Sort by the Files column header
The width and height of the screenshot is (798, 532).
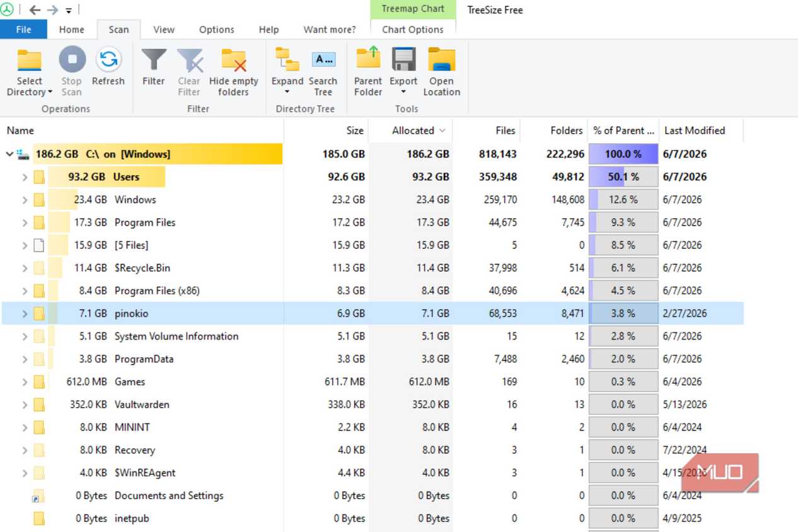pyautogui.click(x=487, y=130)
